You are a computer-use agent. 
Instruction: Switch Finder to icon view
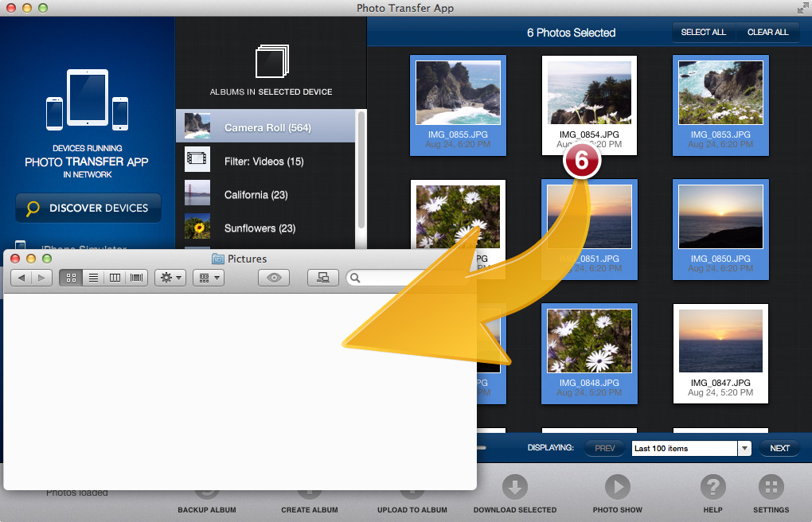coord(71,278)
